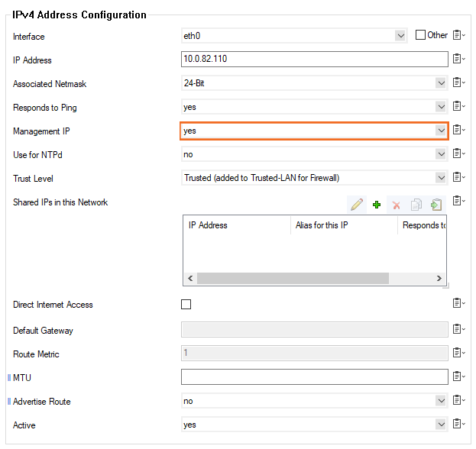476x449 pixels.
Task: Delete shared IP with red X icon
Action: tap(397, 205)
